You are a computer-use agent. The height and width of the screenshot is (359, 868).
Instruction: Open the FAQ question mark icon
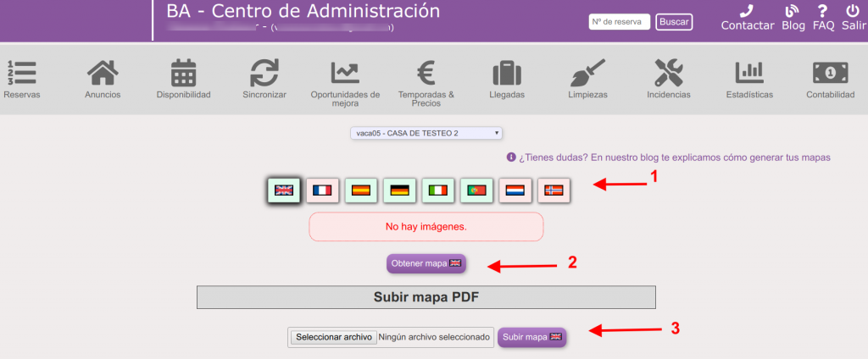click(822, 11)
